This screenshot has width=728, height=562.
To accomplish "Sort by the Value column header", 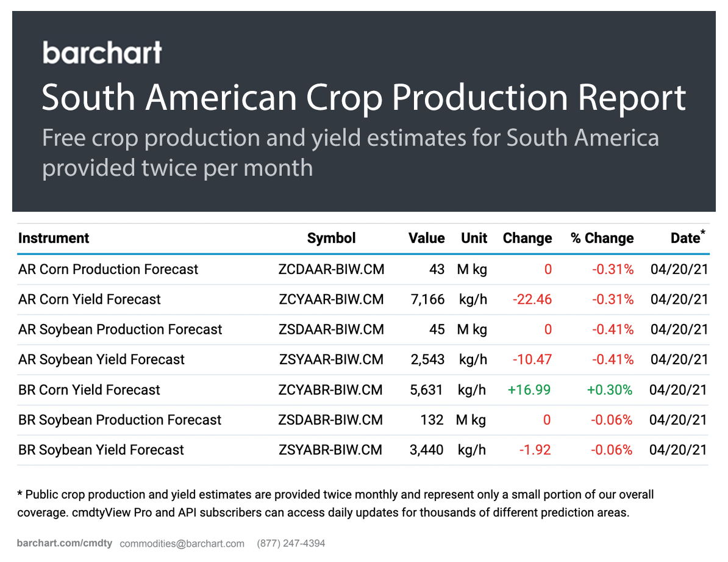I will coord(426,238).
